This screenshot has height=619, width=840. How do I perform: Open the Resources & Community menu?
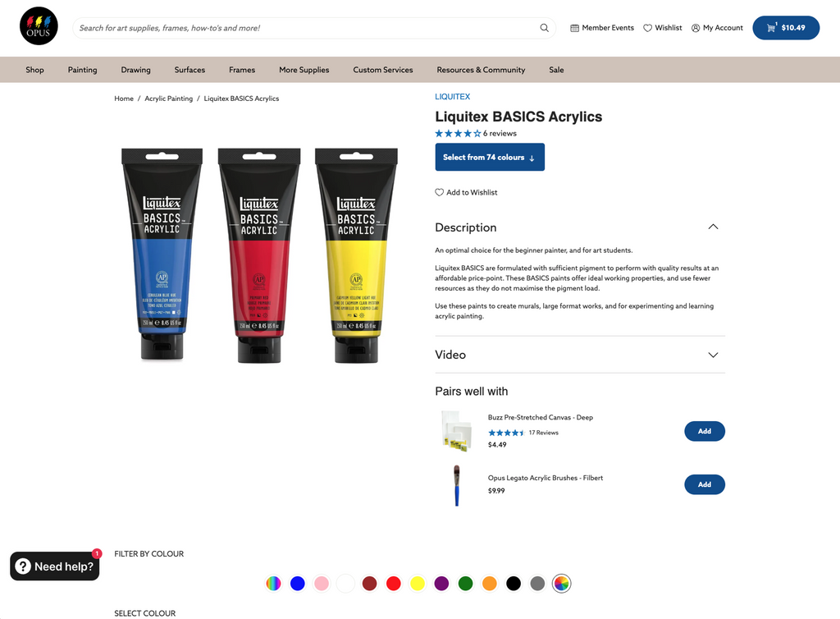pyautogui.click(x=481, y=70)
